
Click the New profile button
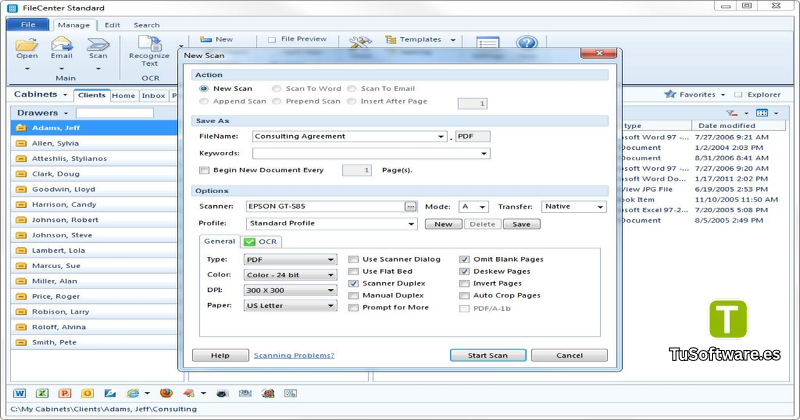pyautogui.click(x=443, y=225)
